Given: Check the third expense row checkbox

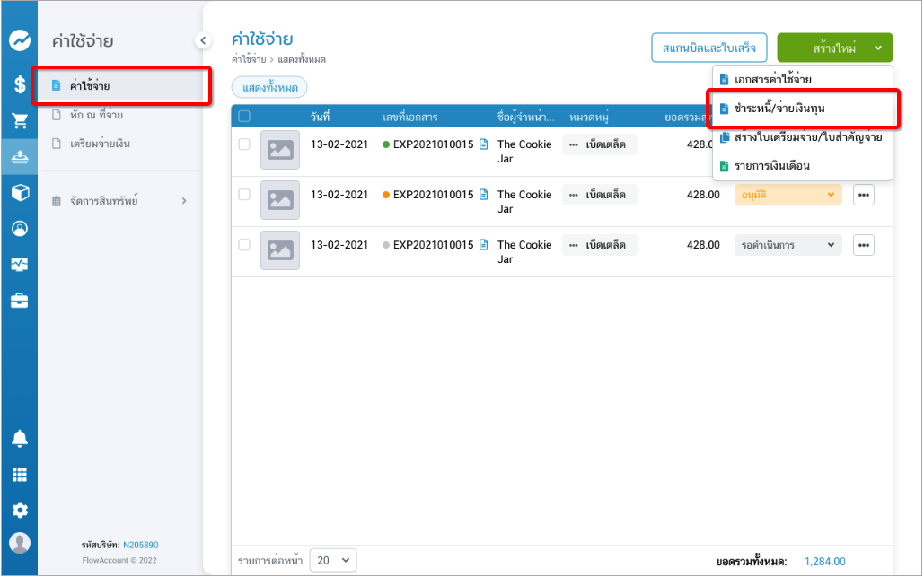Looking at the screenshot, I should point(244,245).
